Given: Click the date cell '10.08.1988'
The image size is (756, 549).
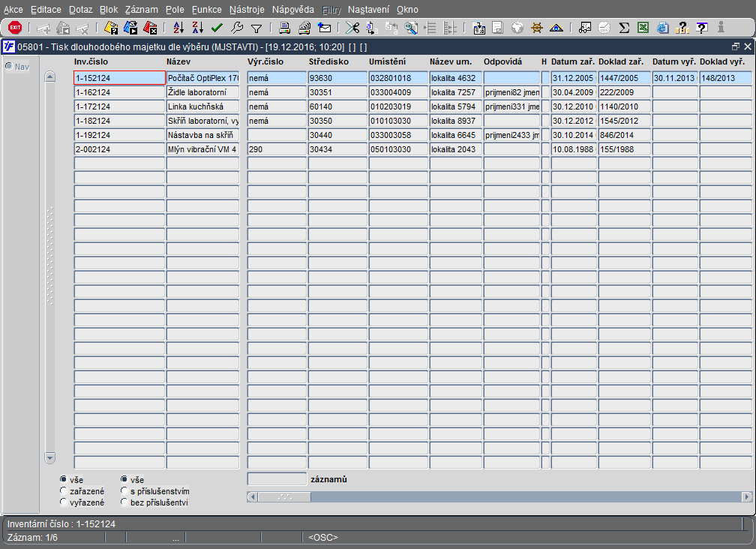Looking at the screenshot, I should pos(574,149).
